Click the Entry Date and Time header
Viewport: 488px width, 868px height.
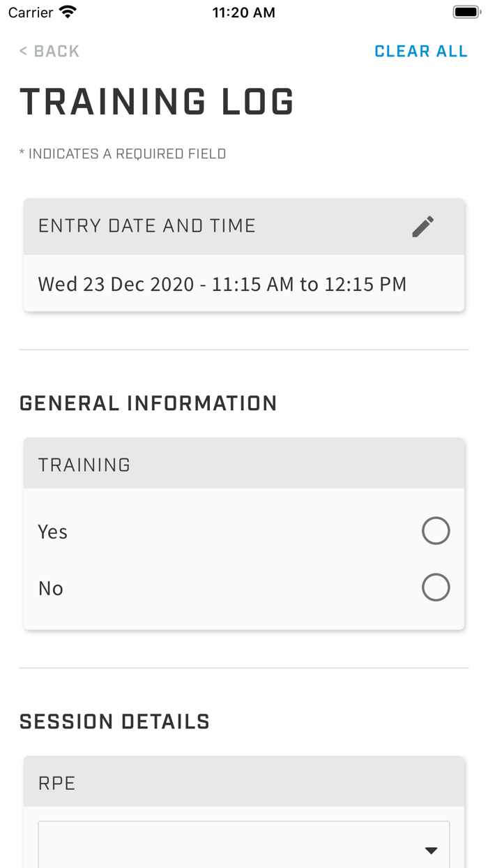pyautogui.click(x=147, y=225)
